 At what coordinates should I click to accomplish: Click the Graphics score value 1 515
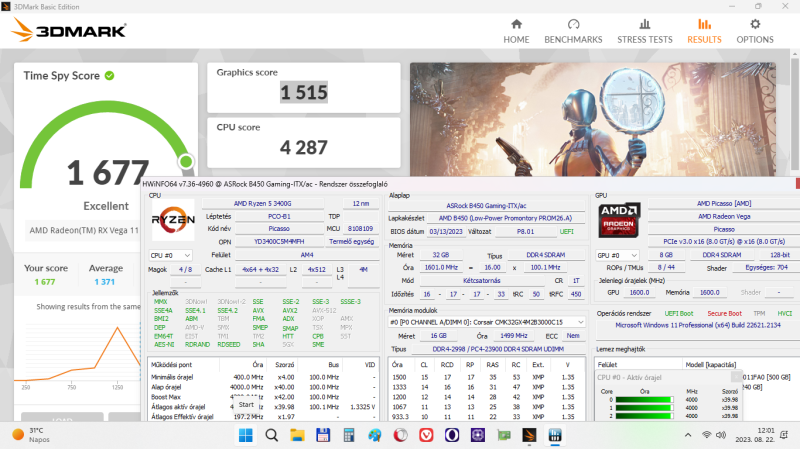click(304, 92)
